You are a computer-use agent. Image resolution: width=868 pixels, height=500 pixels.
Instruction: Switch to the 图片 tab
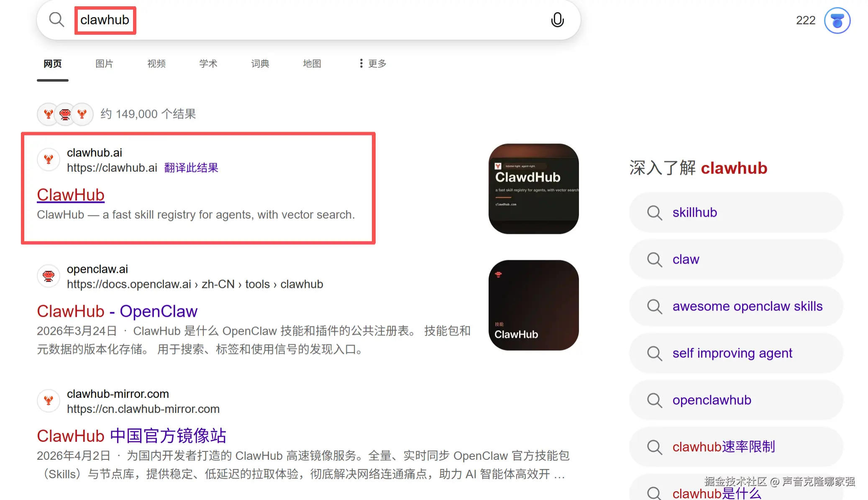point(104,63)
